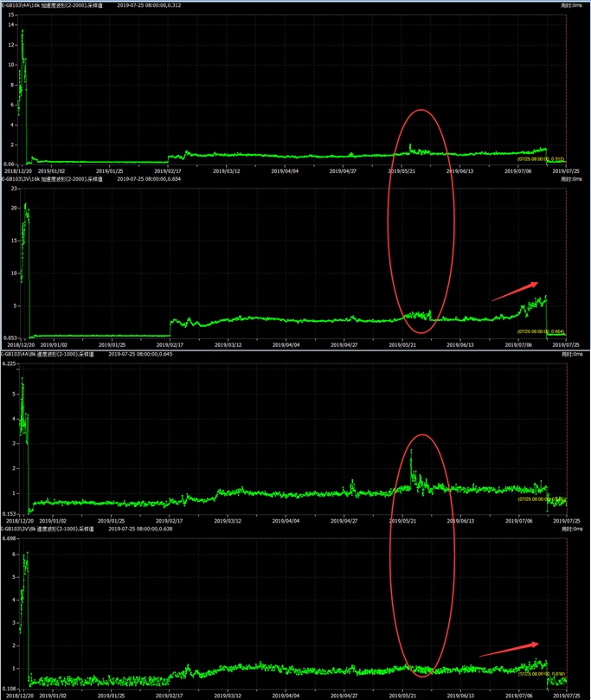591x700 pixels.
Task: Click the 4A 16k acceleration chart title
Action: (x=52, y=5)
